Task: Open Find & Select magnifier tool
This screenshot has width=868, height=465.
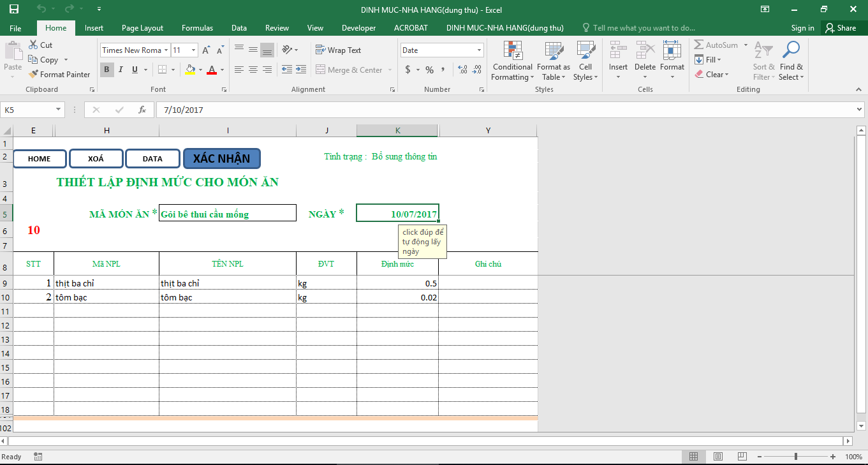Action: (x=791, y=50)
